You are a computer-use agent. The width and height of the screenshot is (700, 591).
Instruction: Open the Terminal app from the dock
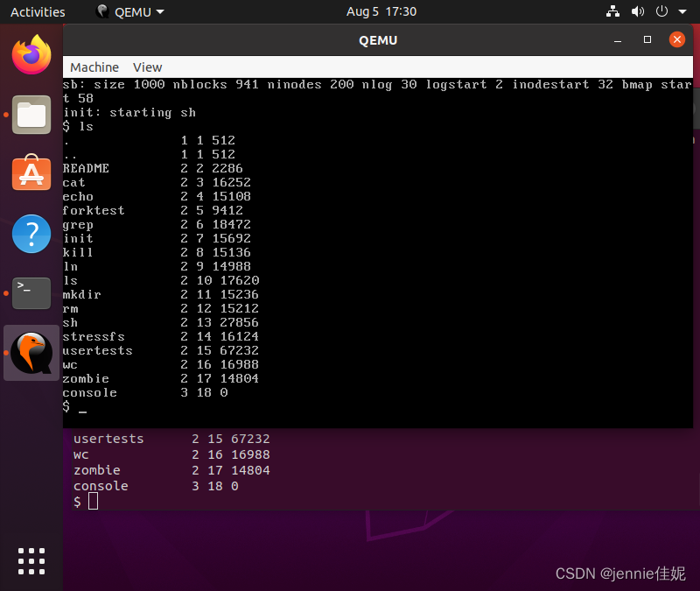[x=31, y=293]
